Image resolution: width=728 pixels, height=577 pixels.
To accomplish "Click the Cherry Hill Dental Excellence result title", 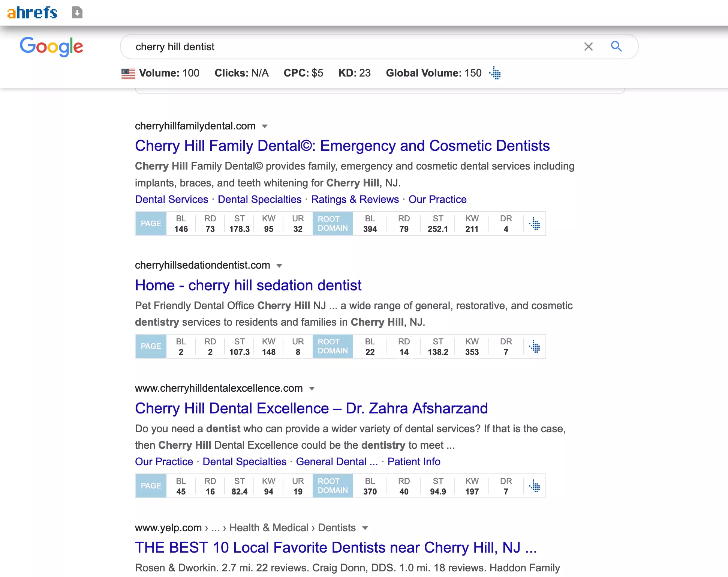I will [x=312, y=408].
